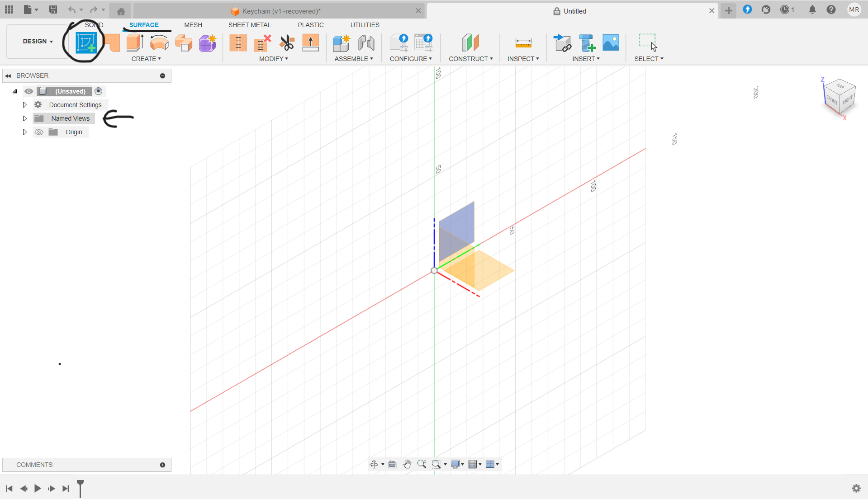This screenshot has height=499, width=868.
Task: Open the File menu dropdown
Action: (x=30, y=9)
